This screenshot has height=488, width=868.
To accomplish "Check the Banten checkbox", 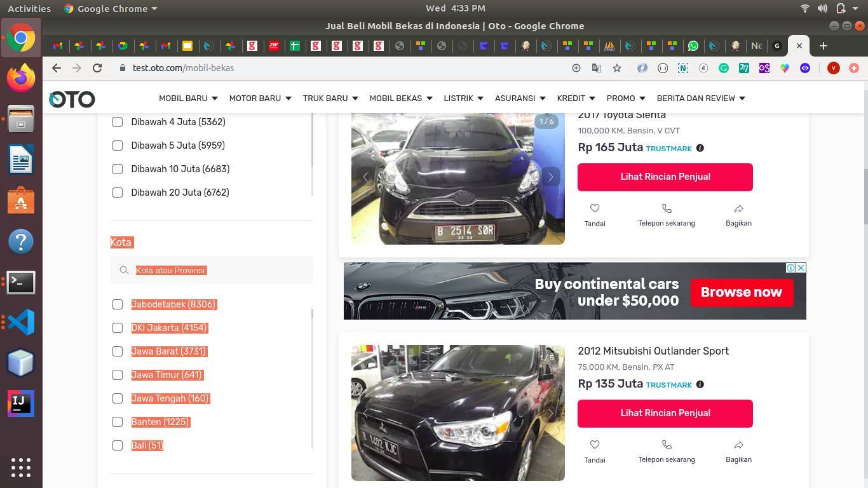I will click(x=118, y=422).
